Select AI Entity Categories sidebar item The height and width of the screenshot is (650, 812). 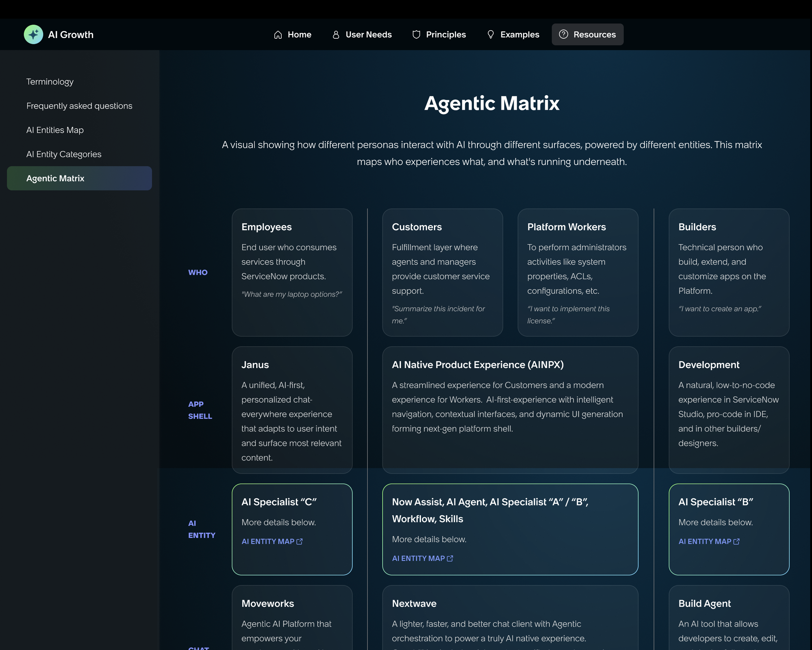click(x=64, y=154)
